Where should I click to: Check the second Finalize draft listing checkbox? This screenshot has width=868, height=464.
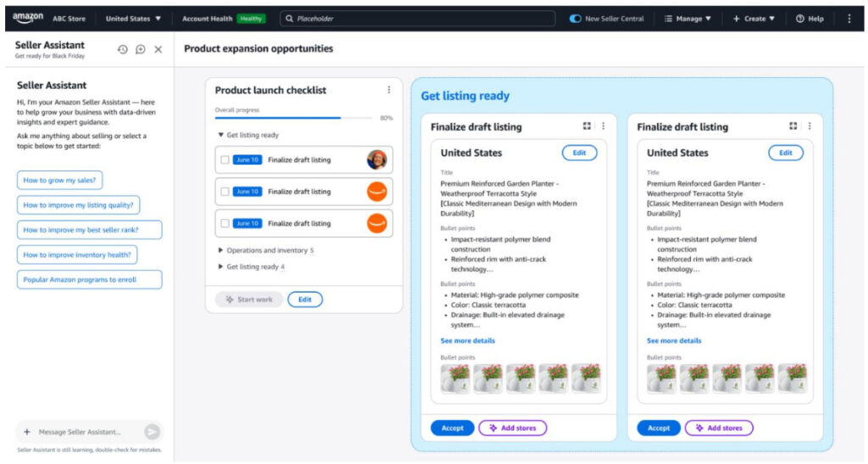pyautogui.click(x=225, y=192)
